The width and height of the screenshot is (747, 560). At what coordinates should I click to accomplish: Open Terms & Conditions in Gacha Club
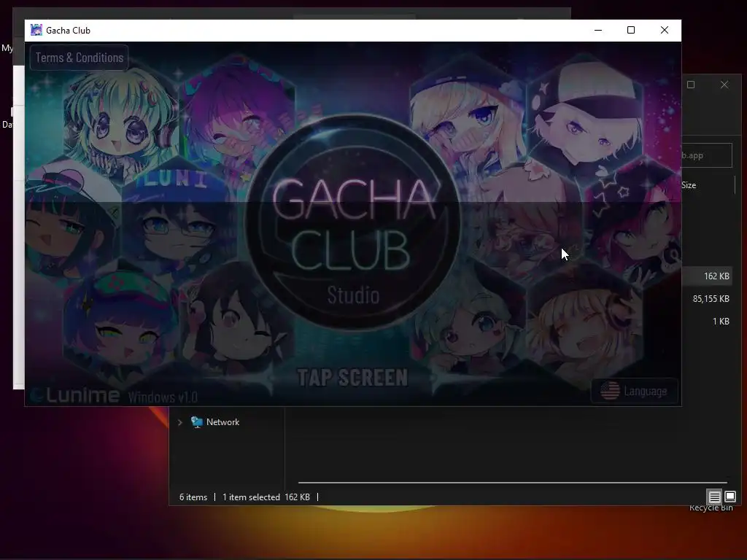pyautogui.click(x=79, y=58)
